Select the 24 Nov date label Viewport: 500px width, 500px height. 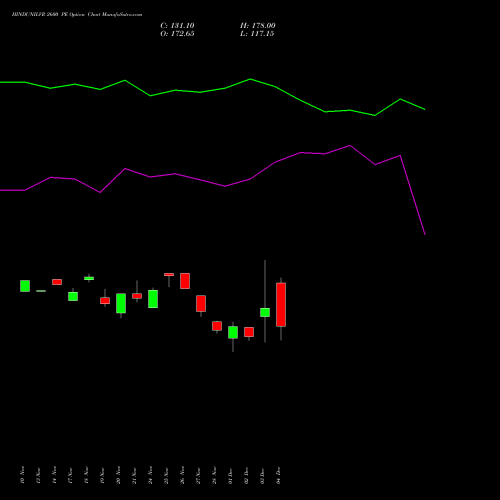pyautogui.click(x=150, y=476)
